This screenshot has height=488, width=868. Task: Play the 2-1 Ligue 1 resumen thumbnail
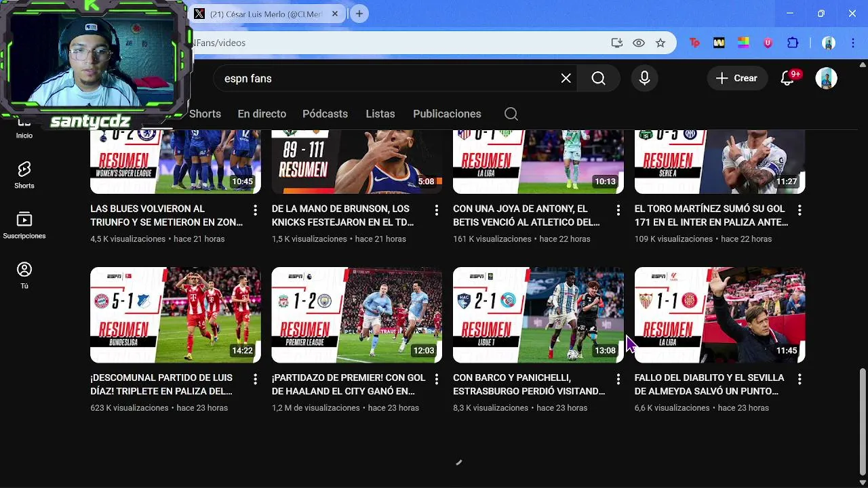coord(538,315)
